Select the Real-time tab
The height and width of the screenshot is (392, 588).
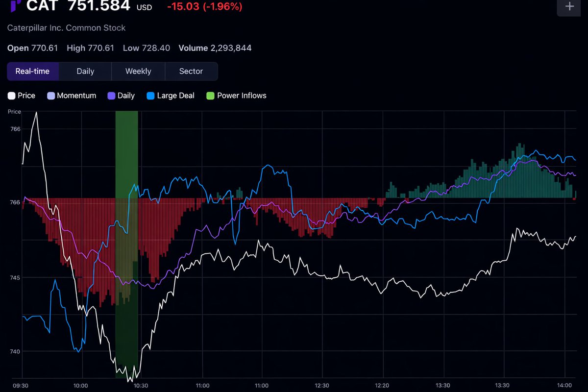pyautogui.click(x=32, y=71)
